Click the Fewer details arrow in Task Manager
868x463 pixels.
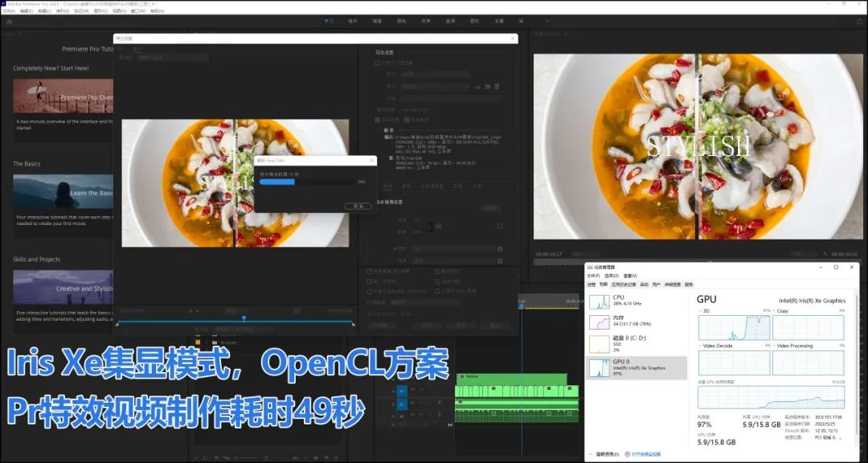point(591,454)
